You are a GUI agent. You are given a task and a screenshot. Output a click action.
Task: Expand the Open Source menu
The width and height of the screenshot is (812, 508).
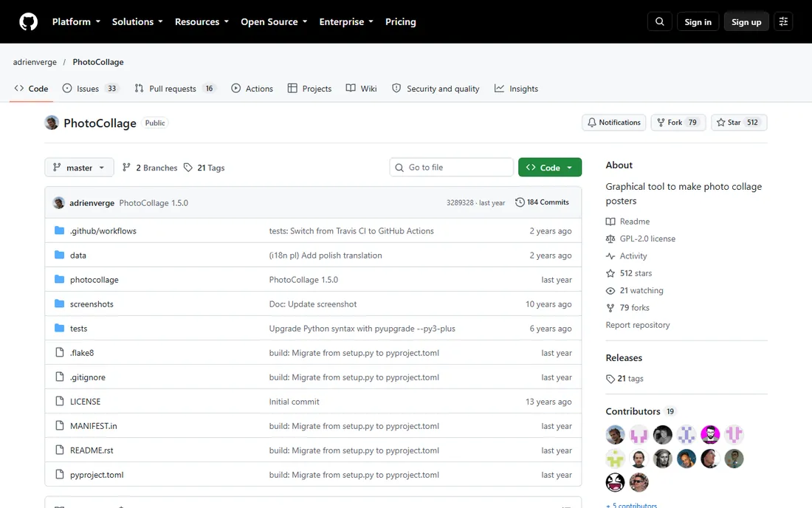(x=274, y=21)
